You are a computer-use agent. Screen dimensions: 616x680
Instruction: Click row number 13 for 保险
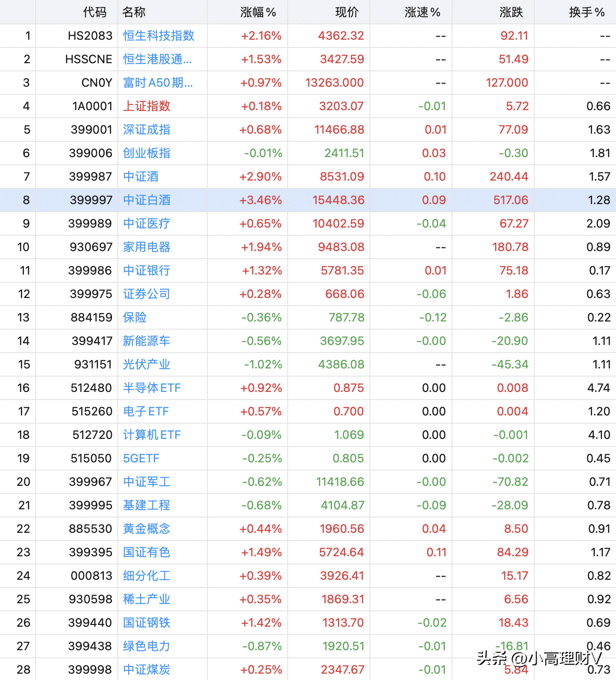(23, 317)
